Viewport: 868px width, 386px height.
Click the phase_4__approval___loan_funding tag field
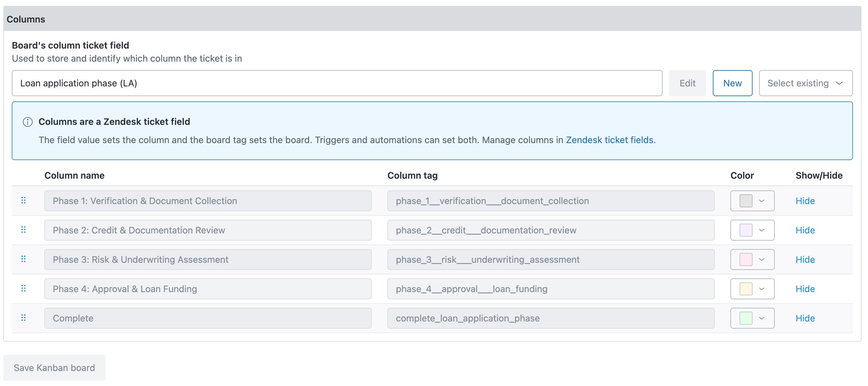click(x=551, y=289)
